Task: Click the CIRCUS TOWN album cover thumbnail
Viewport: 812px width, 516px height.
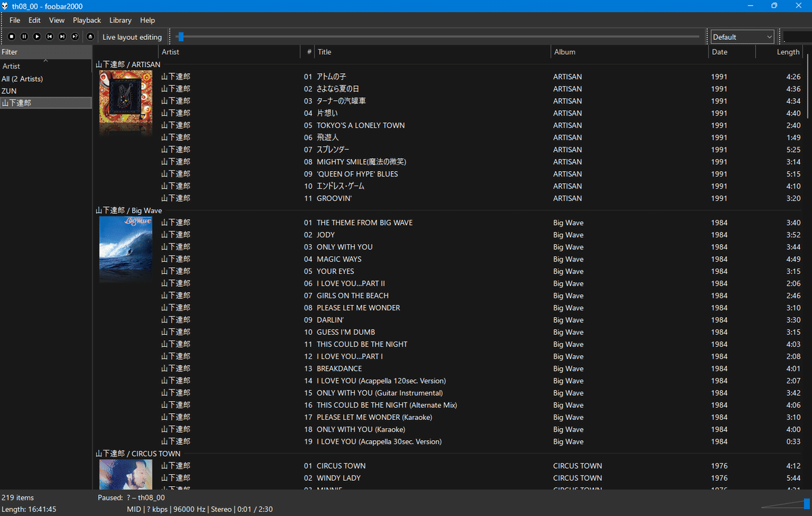Action: [126, 474]
